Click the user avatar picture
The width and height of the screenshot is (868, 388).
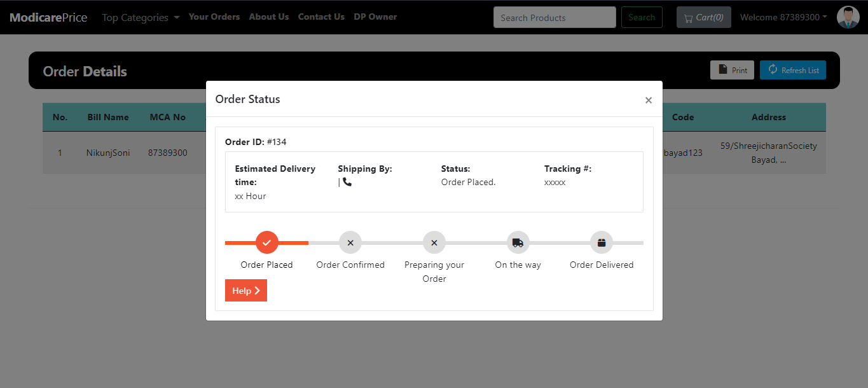(x=848, y=17)
